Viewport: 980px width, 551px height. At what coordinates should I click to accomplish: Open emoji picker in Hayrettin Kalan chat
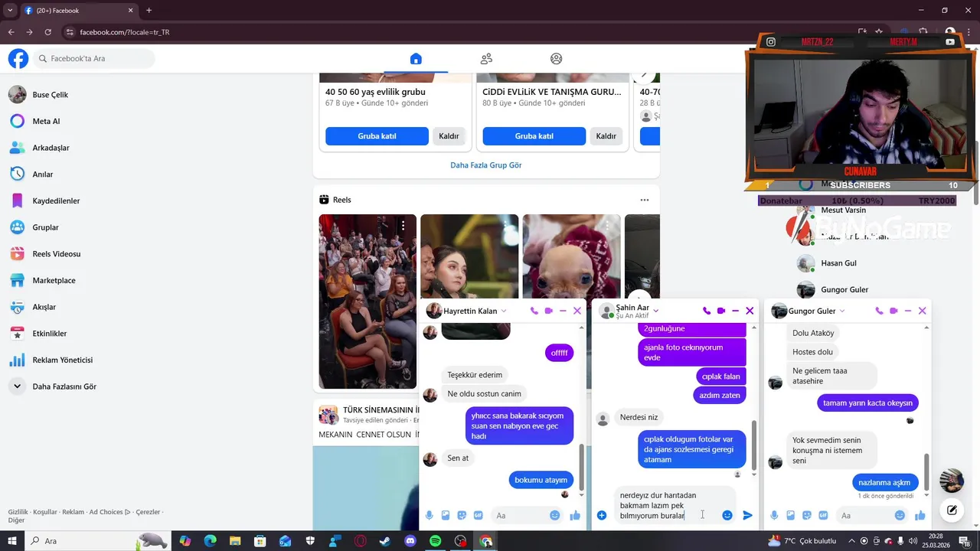[x=555, y=516]
